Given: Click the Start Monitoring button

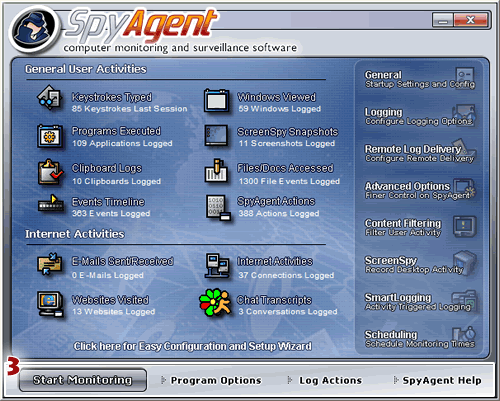Looking at the screenshot, I should tap(83, 380).
